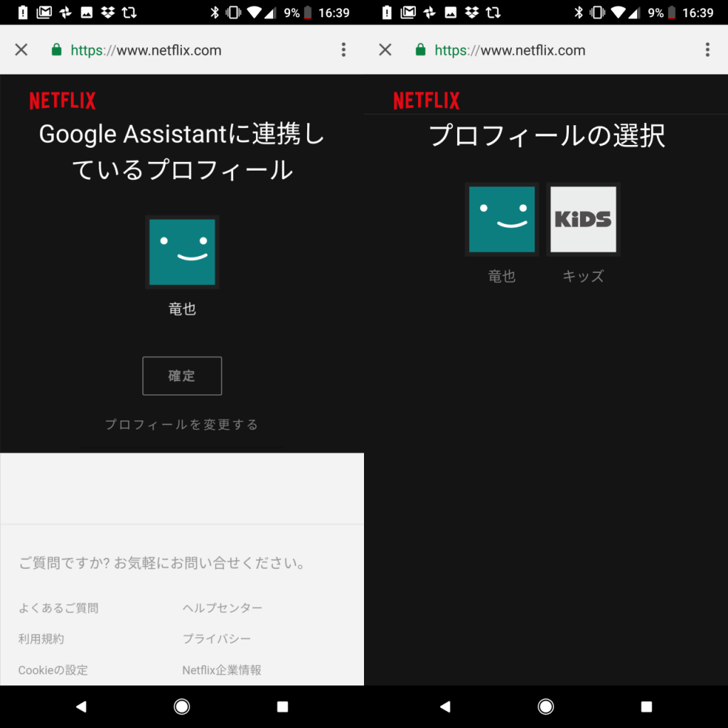This screenshot has height=728, width=728.
Task: Tap the Gmail notification icon in right status bar
Action: (408, 12)
